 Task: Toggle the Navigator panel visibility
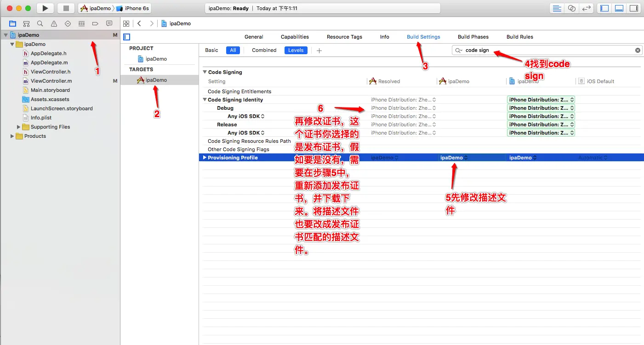(x=604, y=8)
